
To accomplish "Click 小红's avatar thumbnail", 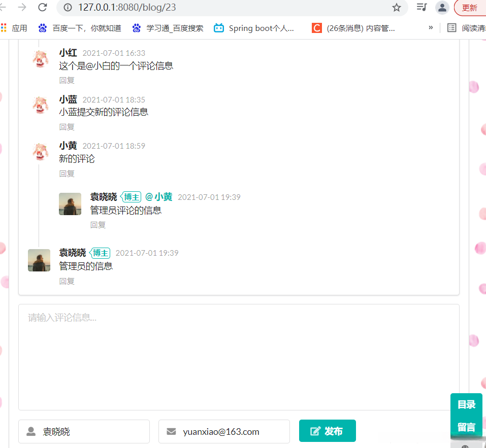I will 40,59.
